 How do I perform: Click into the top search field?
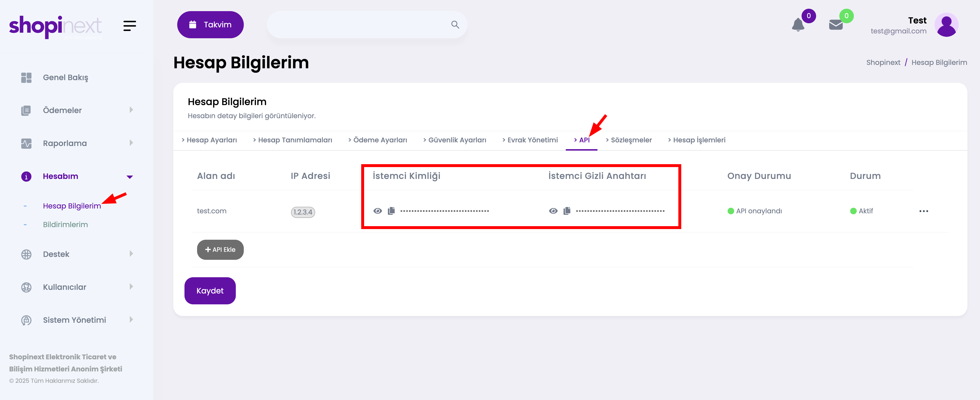[358, 25]
